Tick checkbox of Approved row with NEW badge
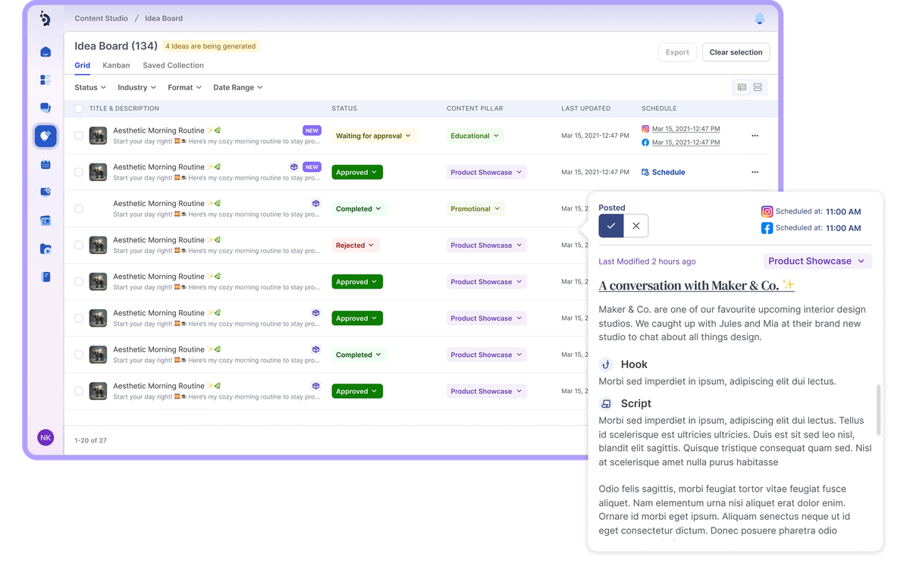Image resolution: width=910 pixels, height=588 pixels. (79, 172)
